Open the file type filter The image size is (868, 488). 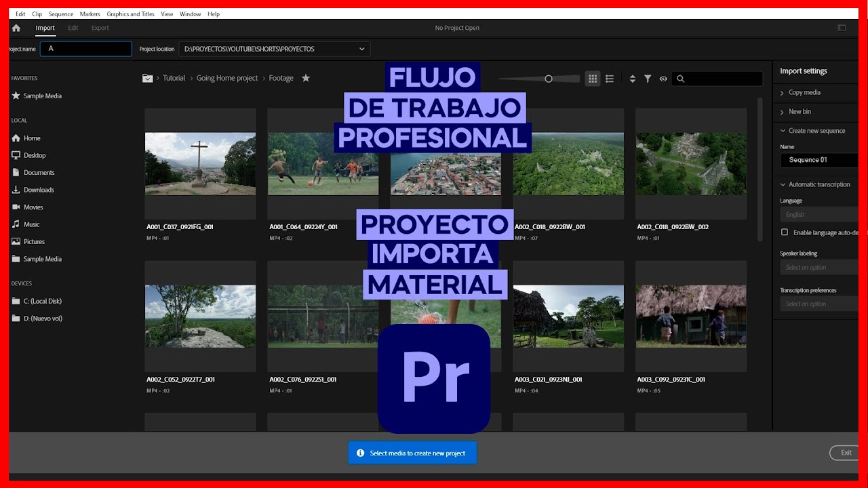pyautogui.click(x=648, y=79)
